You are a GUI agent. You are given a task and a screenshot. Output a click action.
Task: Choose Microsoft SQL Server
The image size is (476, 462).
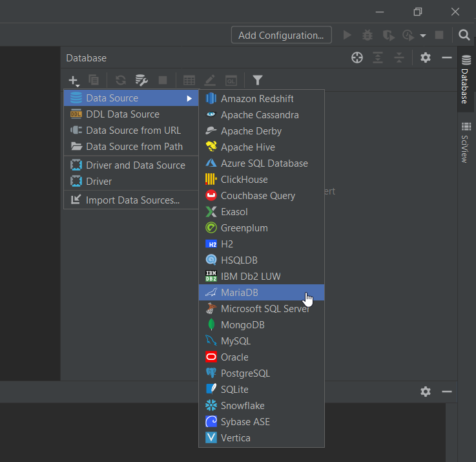262,309
